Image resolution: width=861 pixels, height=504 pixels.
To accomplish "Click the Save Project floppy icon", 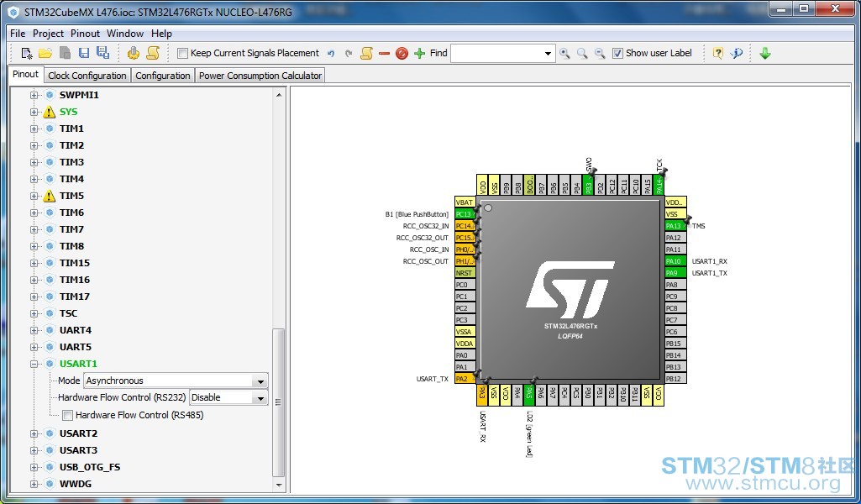I will click(x=84, y=53).
